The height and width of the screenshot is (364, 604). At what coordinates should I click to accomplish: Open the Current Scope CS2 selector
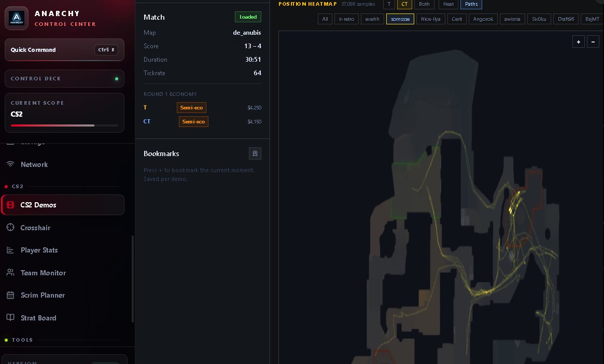(x=64, y=113)
